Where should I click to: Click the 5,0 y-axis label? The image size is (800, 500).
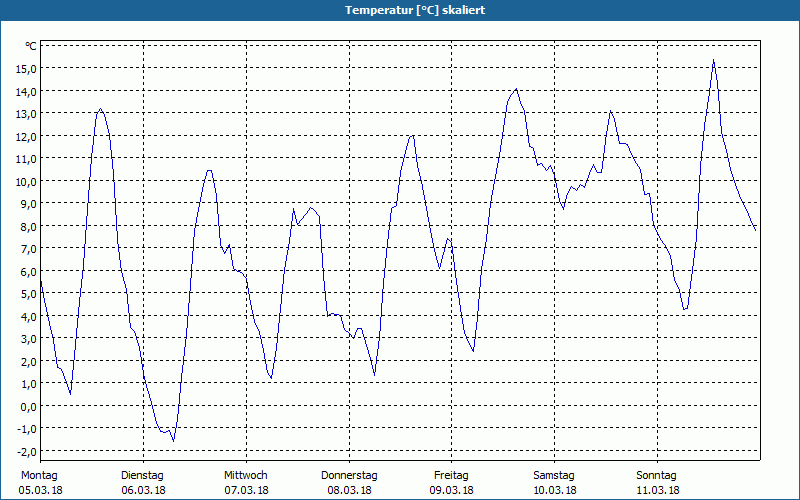(29, 293)
